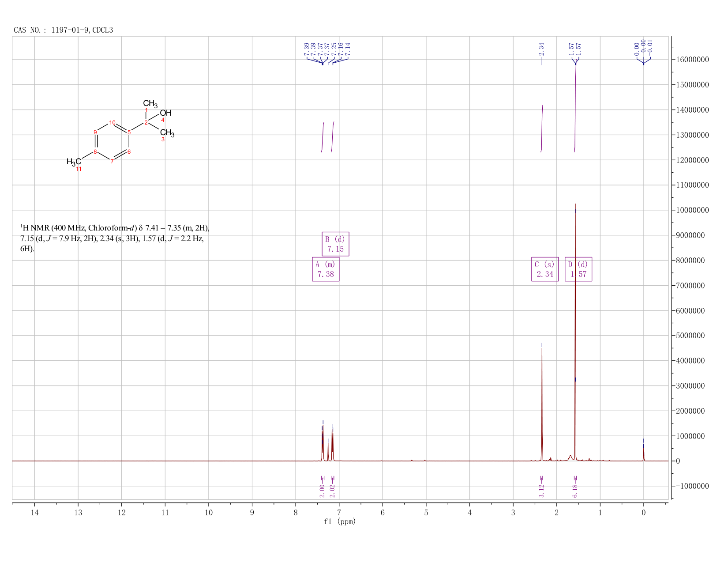This screenshot has height=563, width=728.
Task: Click the red atom number '8' in the structure
Action: point(95,152)
